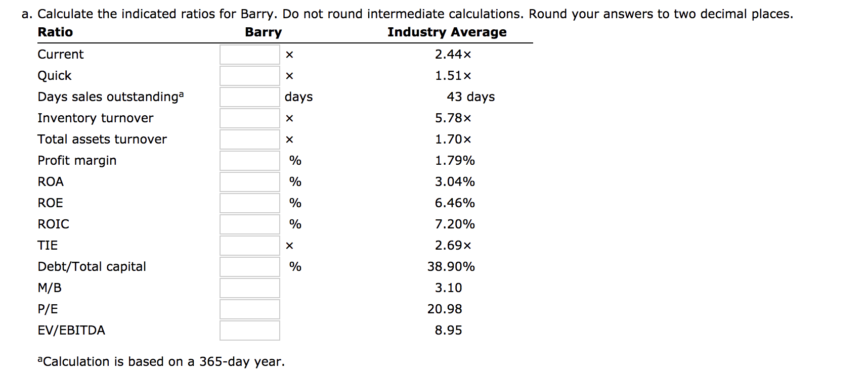
Task: Select the ROIC input box
Action: click(x=250, y=224)
